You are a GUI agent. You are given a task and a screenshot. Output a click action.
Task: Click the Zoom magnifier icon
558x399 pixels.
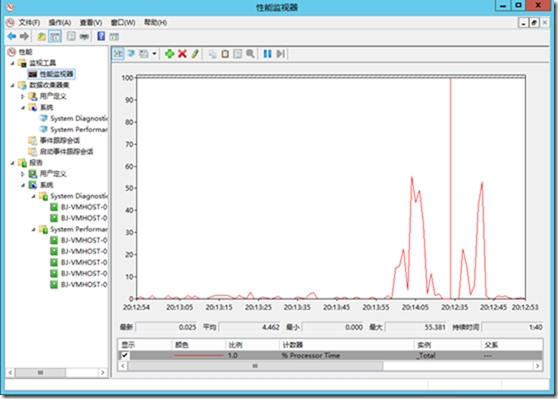(x=251, y=54)
